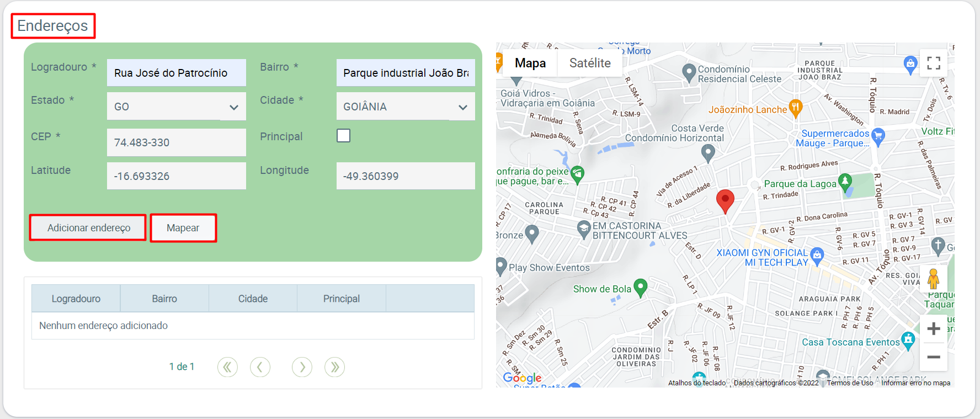The width and height of the screenshot is (980, 419).
Task: Click the Principal column header
Action: [x=342, y=299]
